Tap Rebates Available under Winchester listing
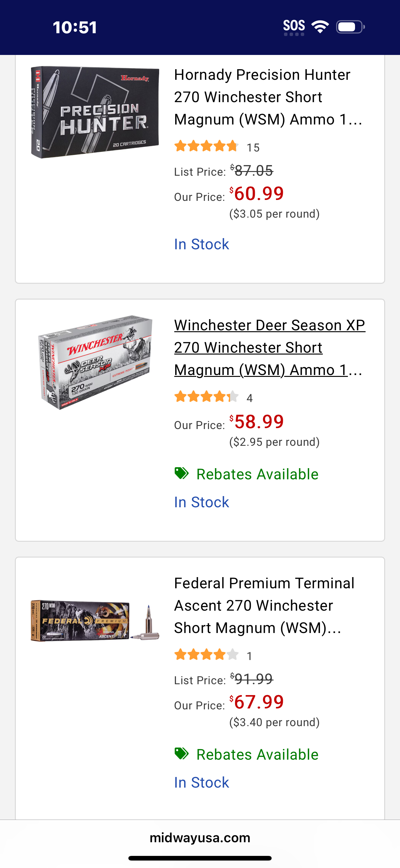The image size is (400, 868). (257, 474)
